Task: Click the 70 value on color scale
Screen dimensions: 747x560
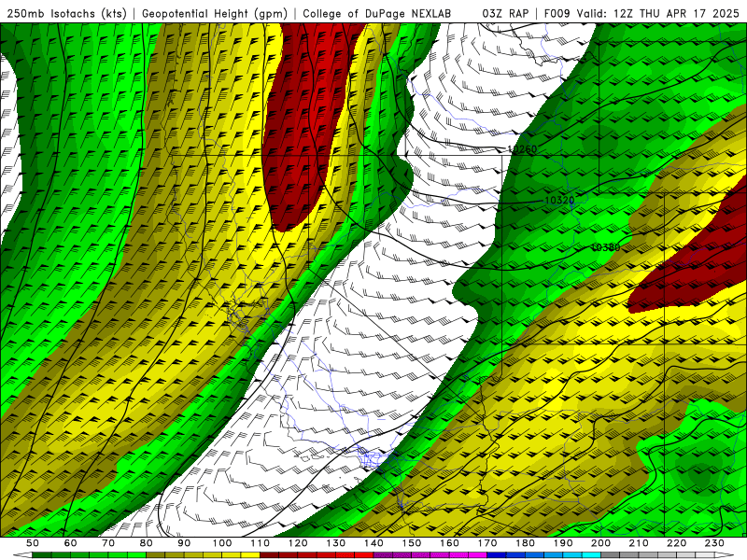Action: point(108,543)
